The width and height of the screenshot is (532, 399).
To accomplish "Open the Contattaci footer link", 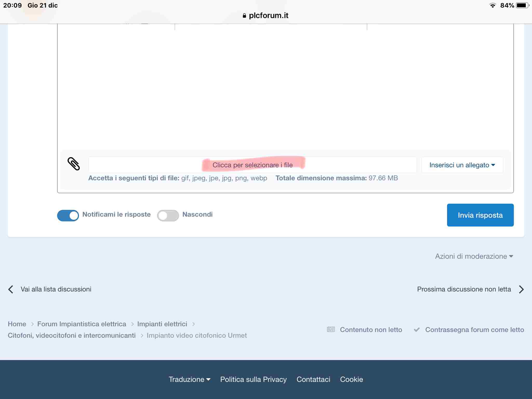I will [313, 380].
